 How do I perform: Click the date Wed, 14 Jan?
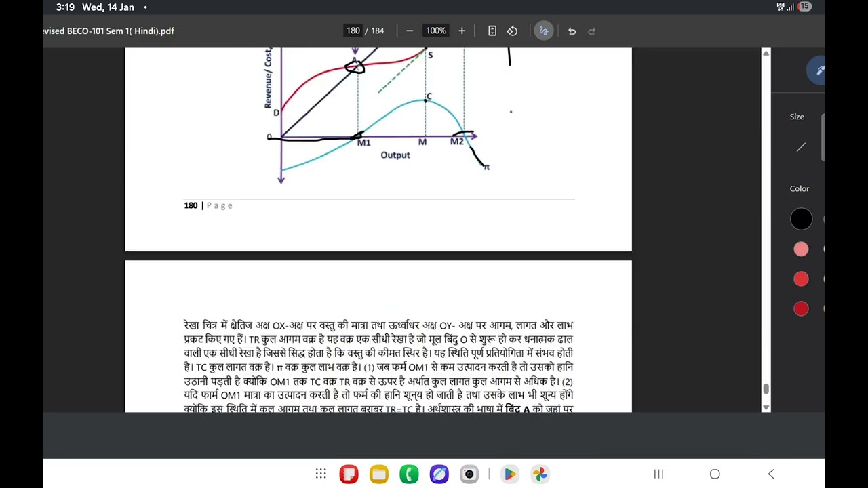coord(108,7)
